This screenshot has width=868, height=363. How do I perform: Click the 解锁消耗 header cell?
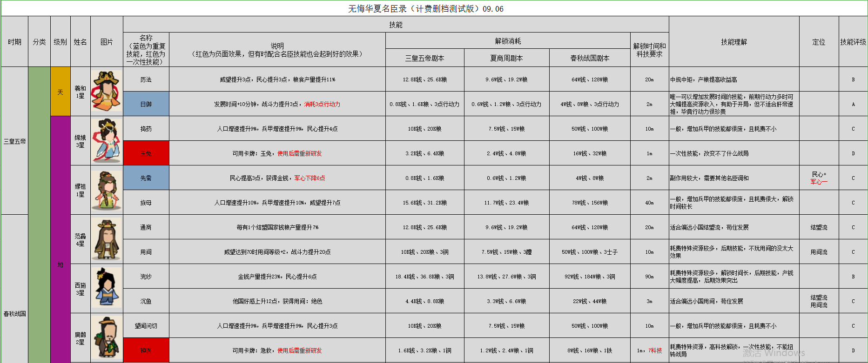(508, 41)
